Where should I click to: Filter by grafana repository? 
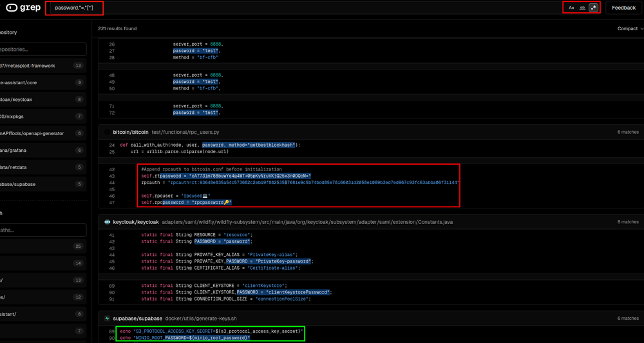pyautogui.click(x=43, y=151)
